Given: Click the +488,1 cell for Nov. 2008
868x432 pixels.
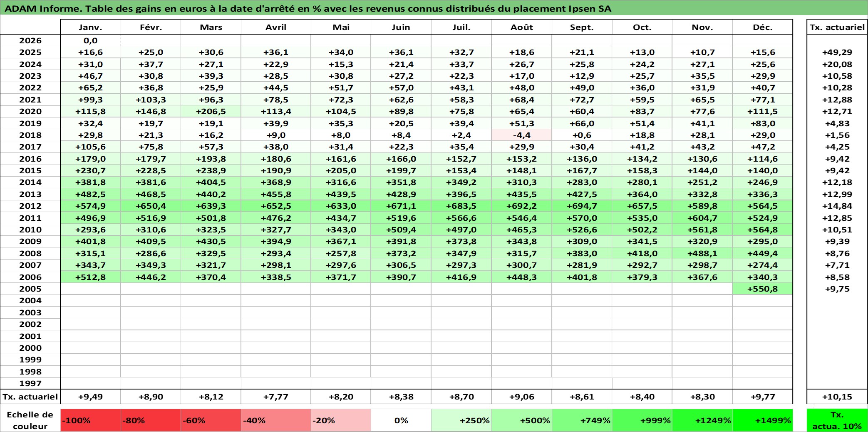Looking at the screenshot, I should [x=702, y=253].
